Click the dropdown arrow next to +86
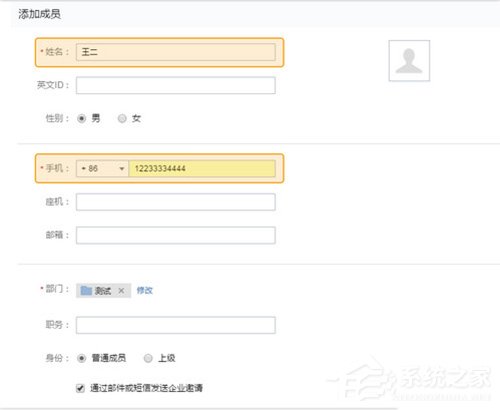The height and width of the screenshot is (410, 500). [122, 169]
